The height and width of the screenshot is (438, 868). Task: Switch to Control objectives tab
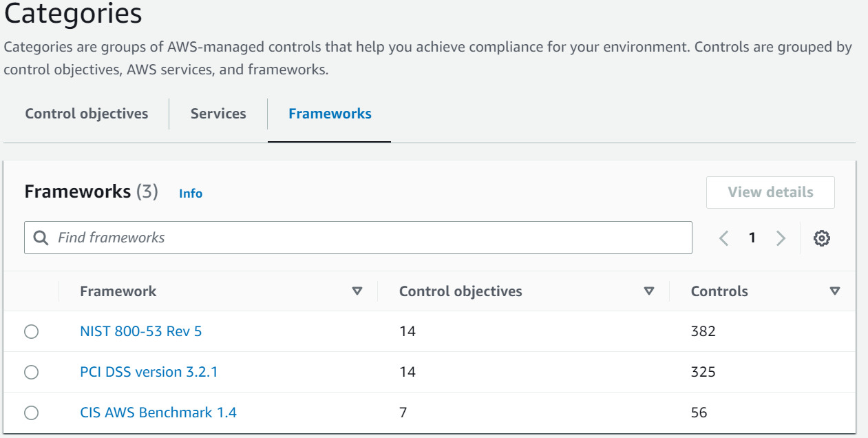[x=87, y=114]
